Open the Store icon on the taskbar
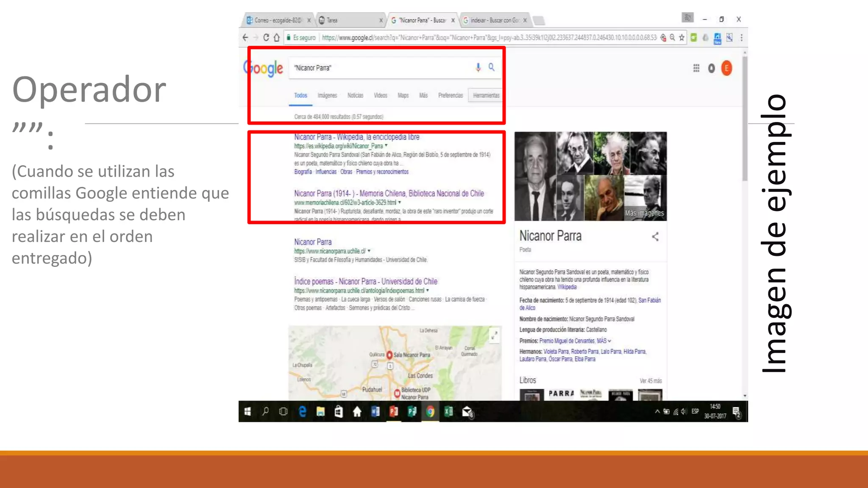 pyautogui.click(x=339, y=411)
